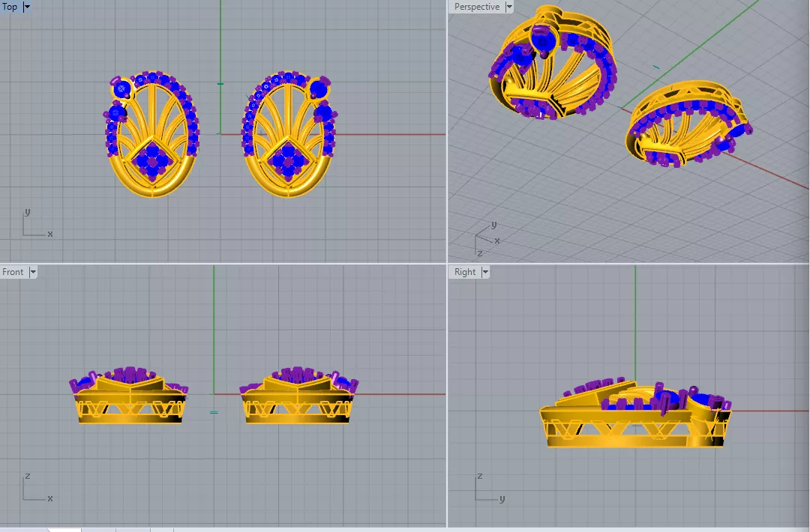
Task: Select the earring model in Right viewport
Action: click(x=635, y=414)
